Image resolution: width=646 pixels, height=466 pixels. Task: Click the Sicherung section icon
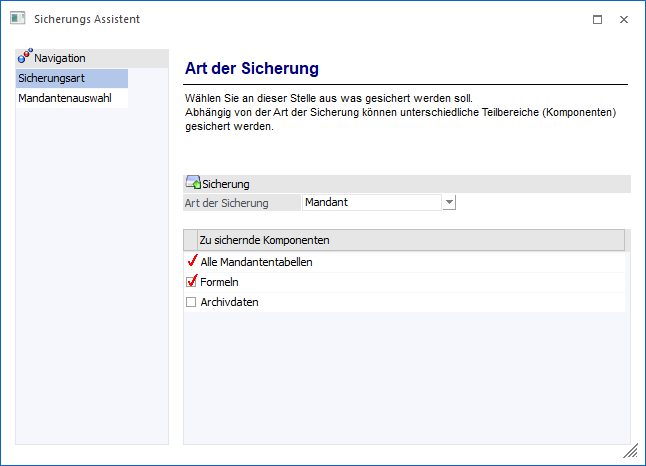point(193,183)
